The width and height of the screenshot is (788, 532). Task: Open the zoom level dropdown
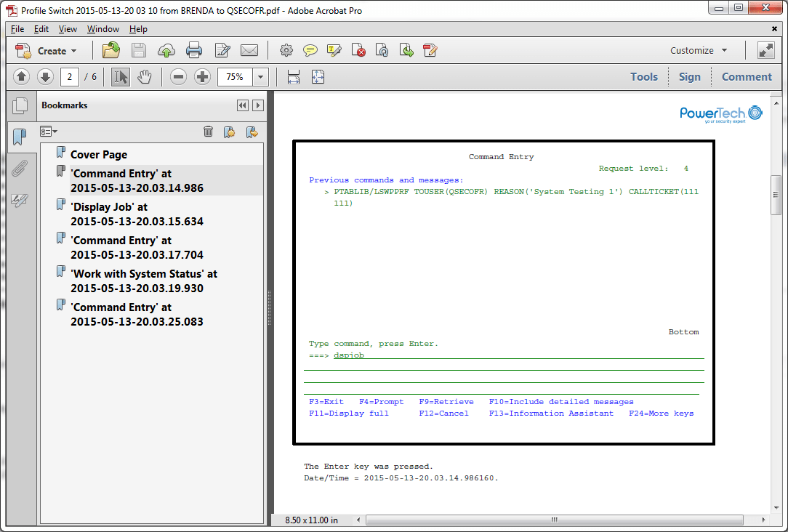[259, 76]
